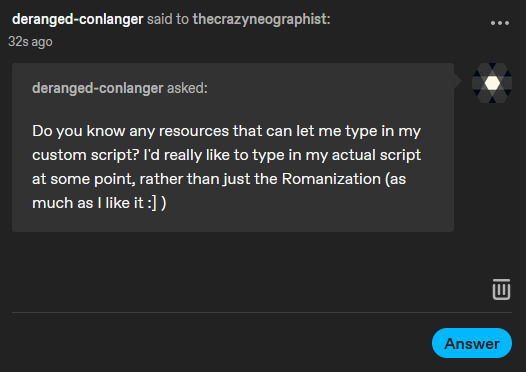The image size is (526, 372).
Task: Click the speech bubble pointer near avatar
Action: pyautogui.click(x=458, y=81)
